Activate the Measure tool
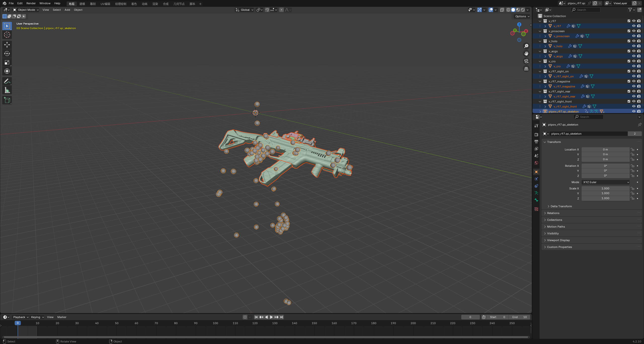Screen dimensions: 644x344 (7, 90)
